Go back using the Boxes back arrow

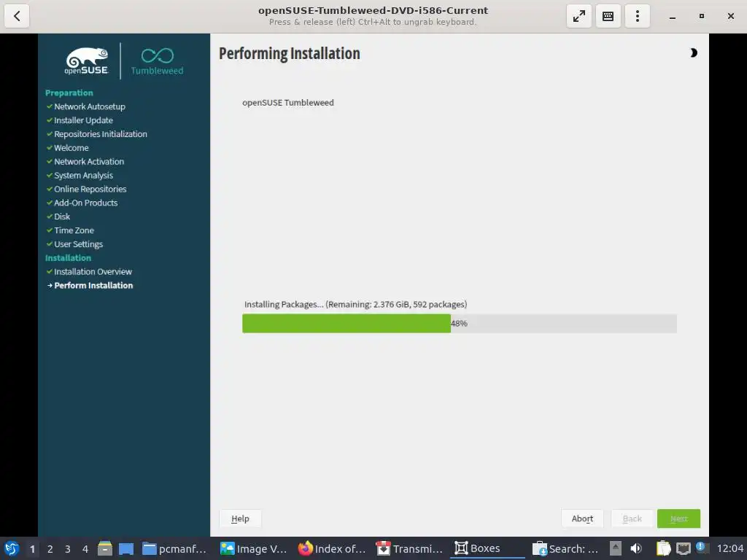pos(17,16)
